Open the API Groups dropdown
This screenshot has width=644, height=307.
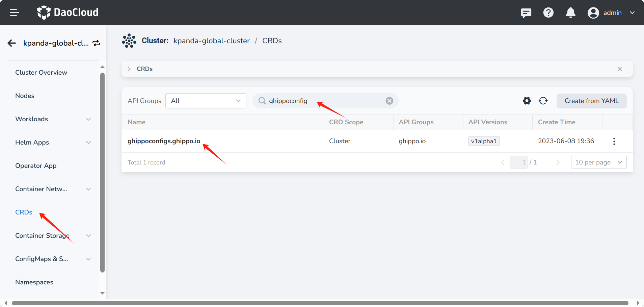tap(206, 101)
